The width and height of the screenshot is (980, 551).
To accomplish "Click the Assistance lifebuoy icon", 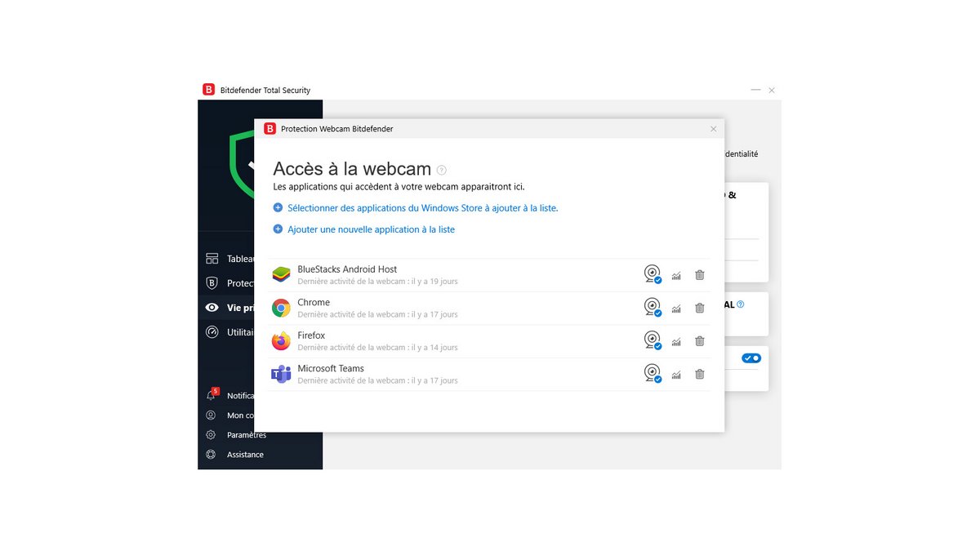I will pyautogui.click(x=211, y=455).
